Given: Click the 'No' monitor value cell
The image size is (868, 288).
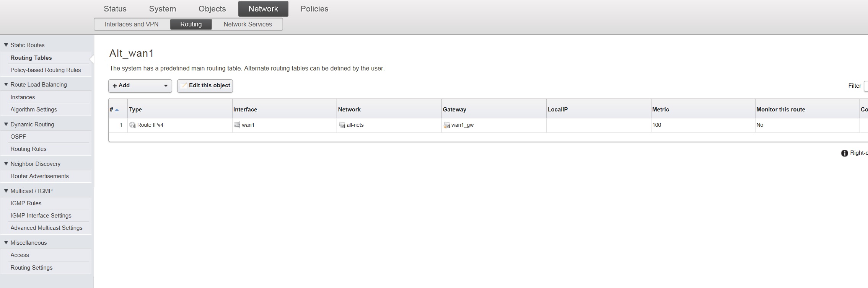Looking at the screenshot, I should click(807, 125).
